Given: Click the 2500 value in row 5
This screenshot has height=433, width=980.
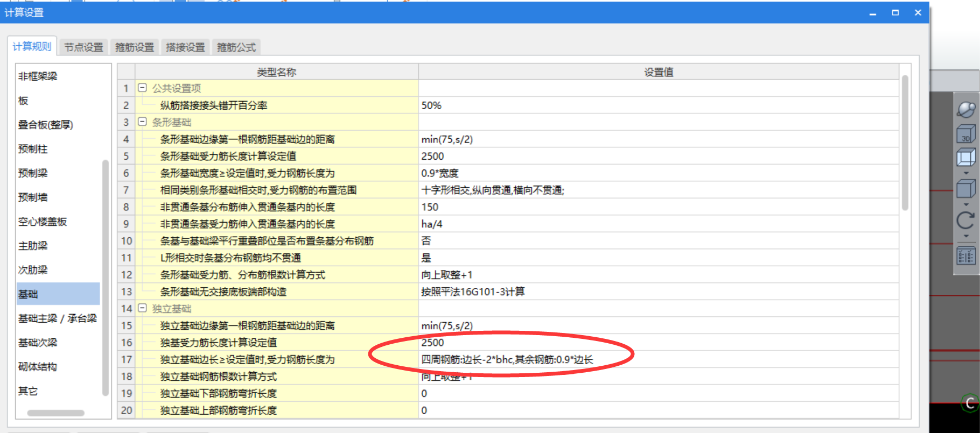Looking at the screenshot, I should pos(659,156).
